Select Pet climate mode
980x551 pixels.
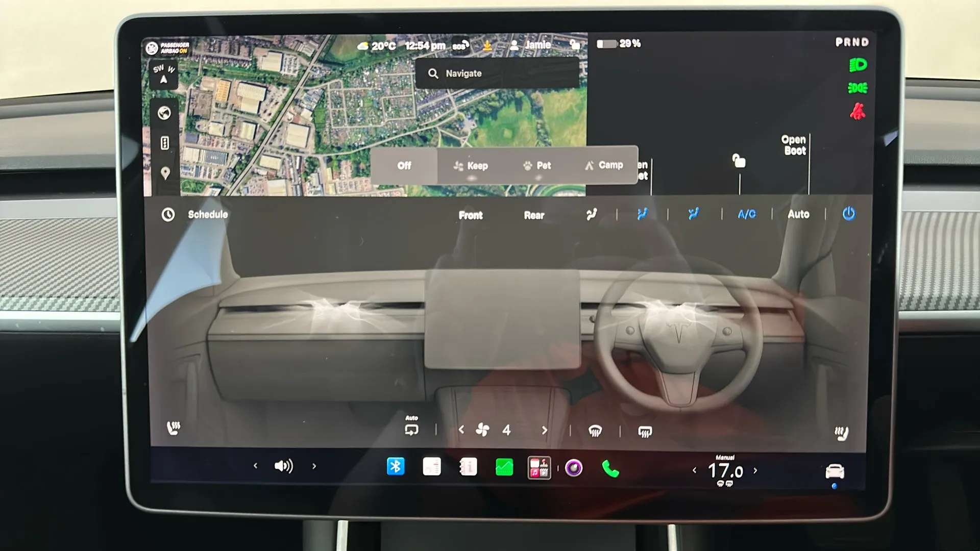pos(537,166)
